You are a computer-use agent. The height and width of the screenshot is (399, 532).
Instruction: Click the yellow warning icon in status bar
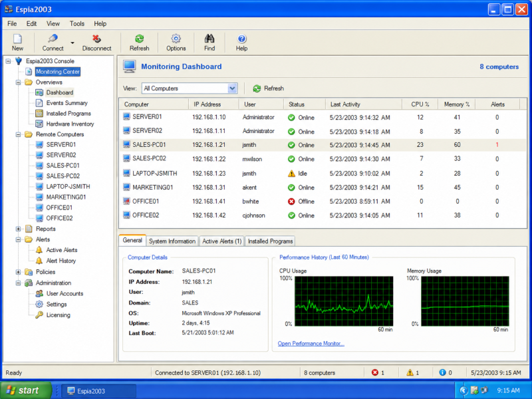(x=410, y=372)
